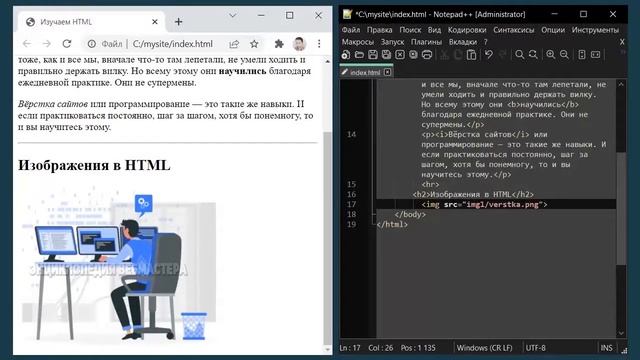Open the Вкладки menu

point(462,42)
